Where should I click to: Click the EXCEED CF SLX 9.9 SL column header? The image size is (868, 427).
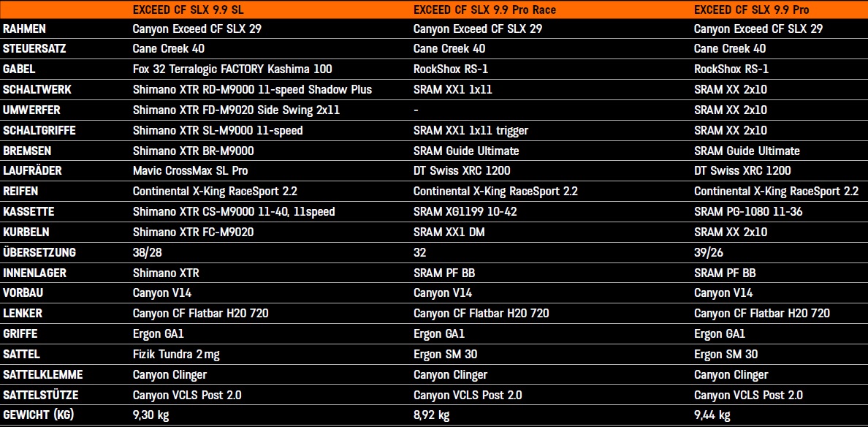[190, 10]
